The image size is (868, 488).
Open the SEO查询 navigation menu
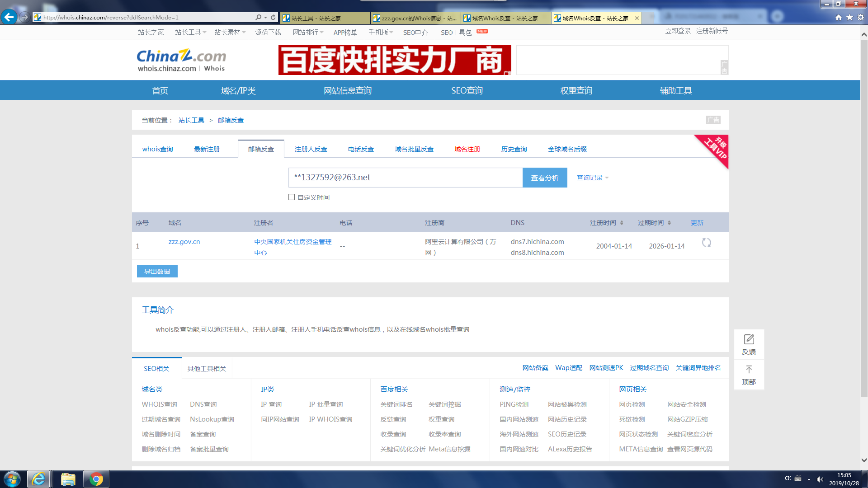467,90
